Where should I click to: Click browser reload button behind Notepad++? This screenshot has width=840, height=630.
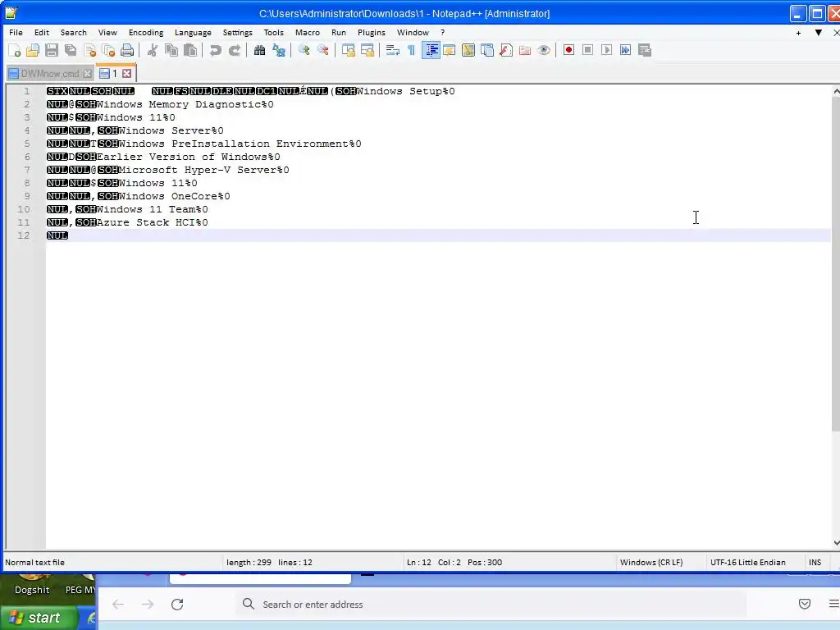[177, 605]
